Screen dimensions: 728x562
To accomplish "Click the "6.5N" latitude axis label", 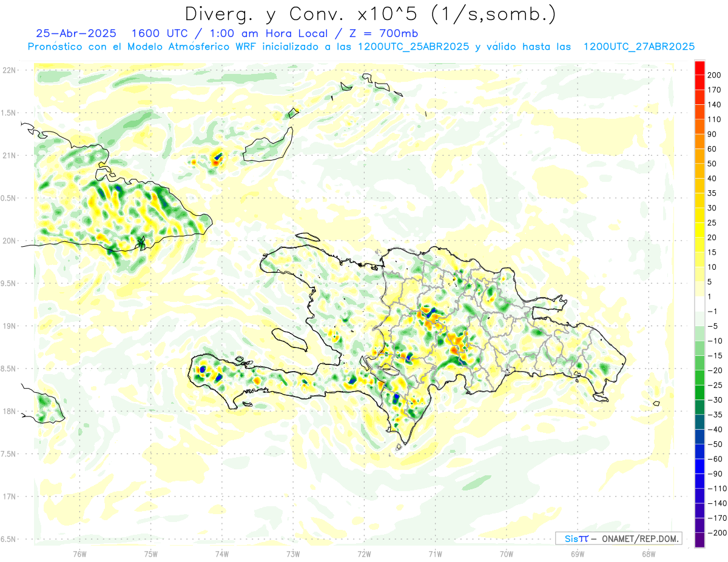I will [9, 540].
